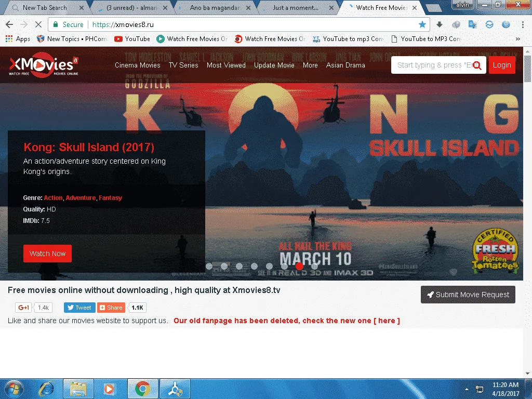Click the page vertical scrollbar thumb
Screen dimensions: 532x399
point(527,69)
